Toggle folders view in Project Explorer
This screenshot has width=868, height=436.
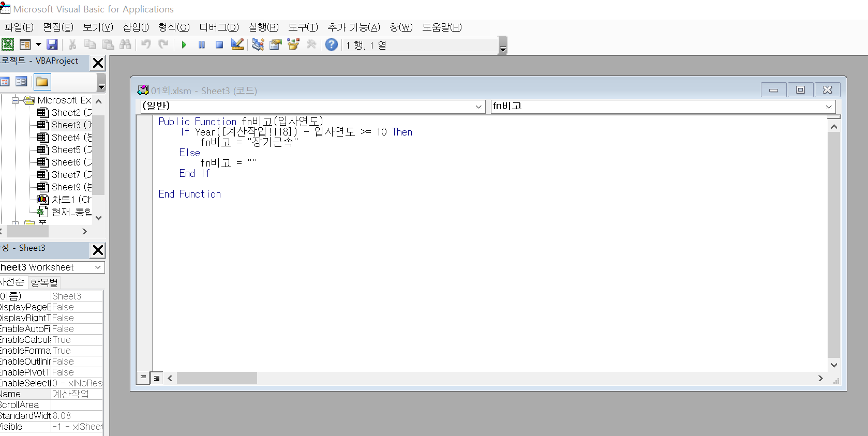(42, 82)
